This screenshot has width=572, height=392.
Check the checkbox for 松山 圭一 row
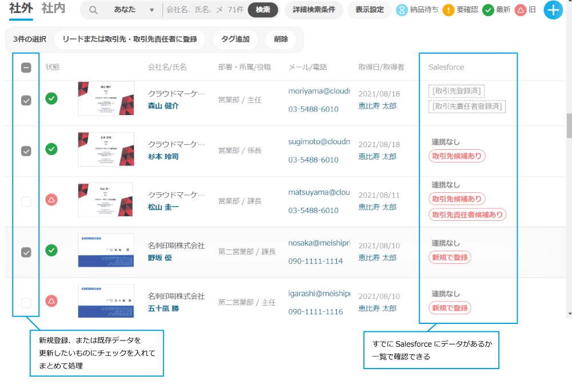pos(26,201)
